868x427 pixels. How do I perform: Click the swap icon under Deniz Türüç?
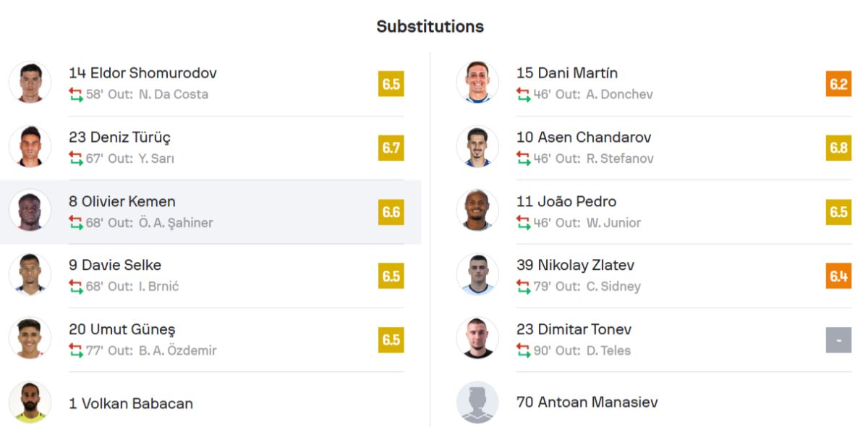tap(76, 158)
